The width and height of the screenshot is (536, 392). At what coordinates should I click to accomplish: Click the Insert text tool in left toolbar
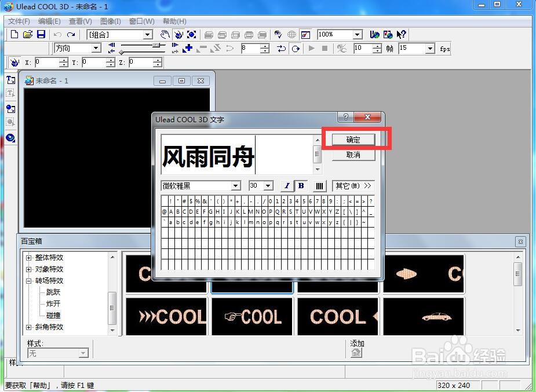coord(10,80)
